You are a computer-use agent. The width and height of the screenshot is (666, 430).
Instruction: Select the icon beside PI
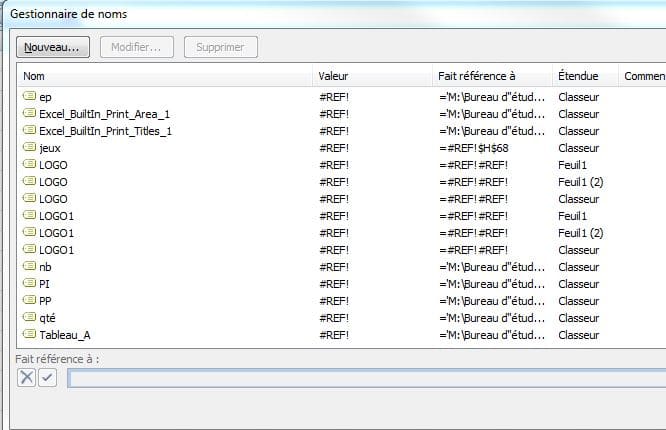click(29, 283)
